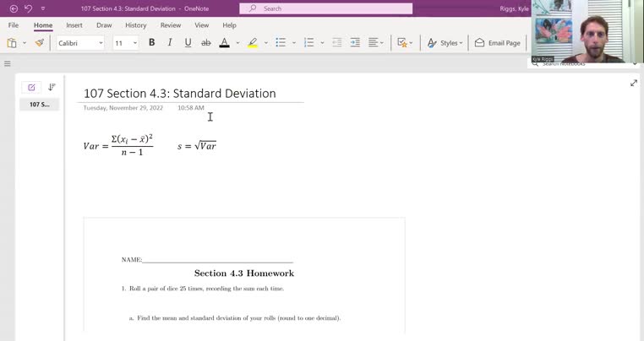This screenshot has height=341, width=644.
Task: Switch to the Draw tab
Action: point(104,25)
